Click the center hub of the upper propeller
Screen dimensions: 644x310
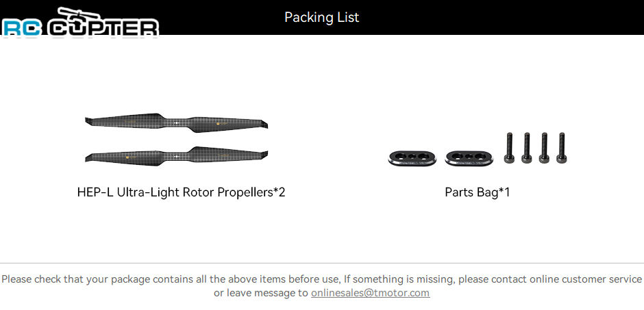coord(177,122)
